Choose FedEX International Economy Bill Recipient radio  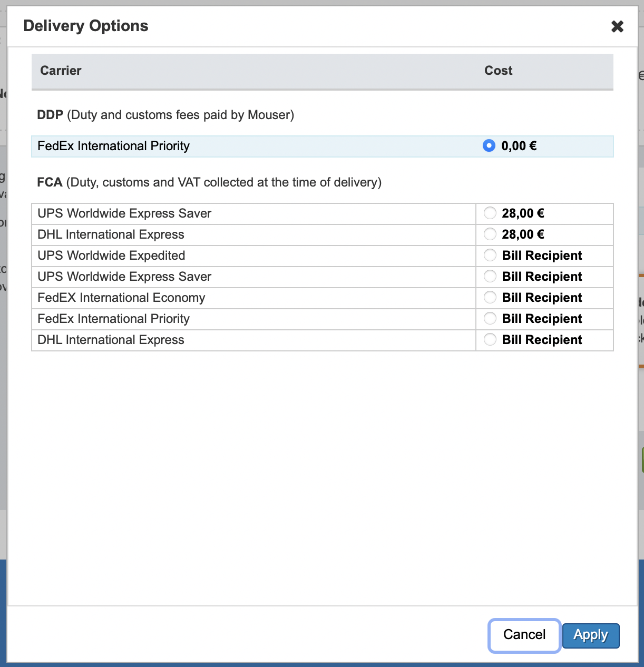click(490, 297)
